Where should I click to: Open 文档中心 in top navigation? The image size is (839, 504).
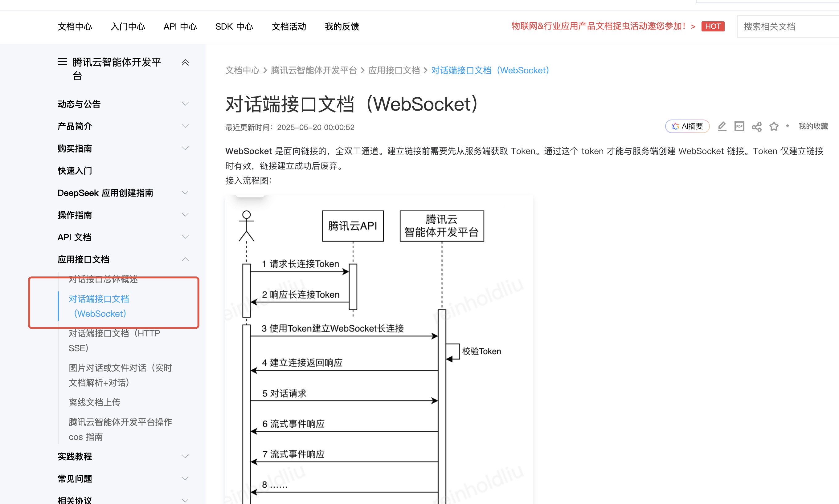[x=75, y=26]
